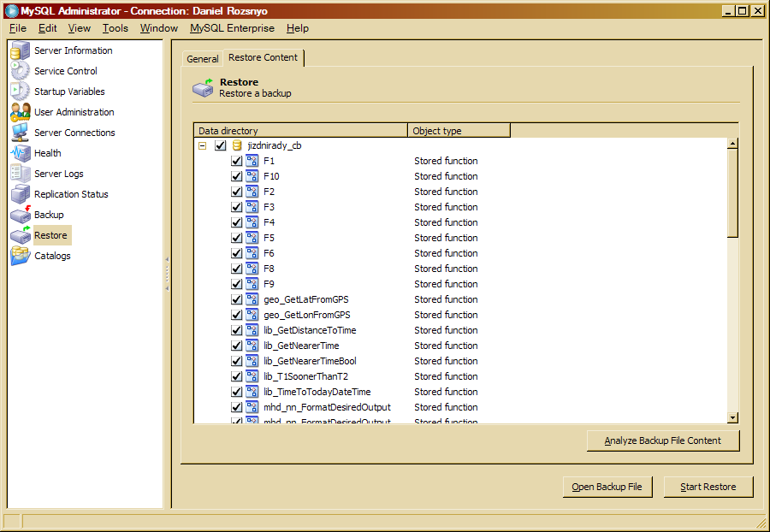
Task: Toggle the checkbox for lib_GetNearerTimeBool
Action: coord(236,361)
